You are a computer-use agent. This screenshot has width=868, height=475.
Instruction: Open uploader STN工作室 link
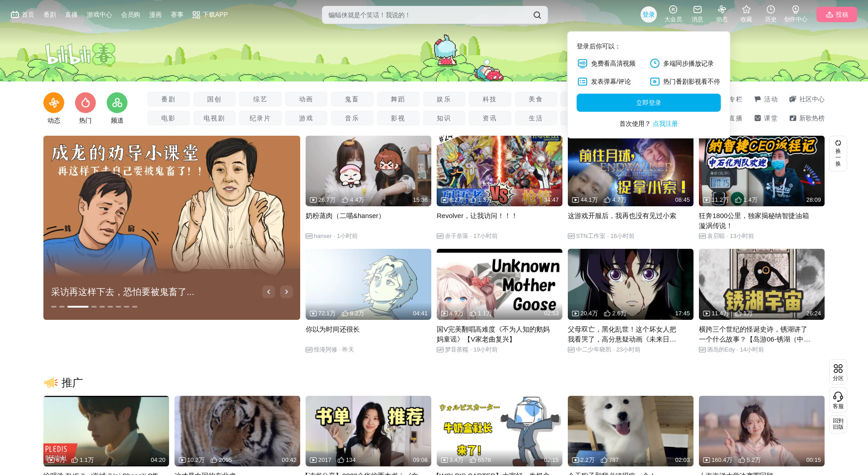click(590, 236)
